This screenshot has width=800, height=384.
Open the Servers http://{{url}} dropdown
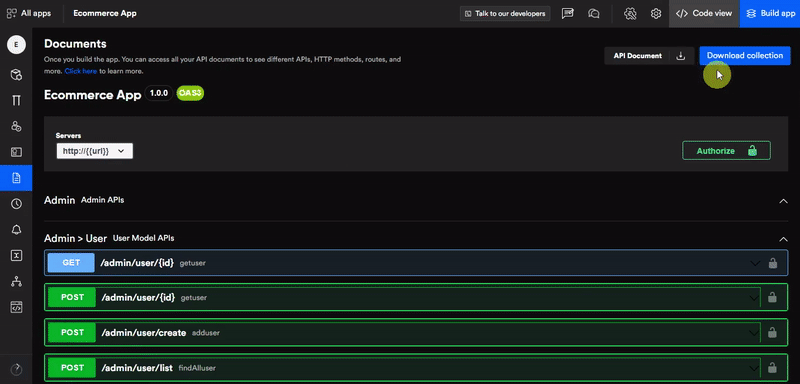click(95, 151)
